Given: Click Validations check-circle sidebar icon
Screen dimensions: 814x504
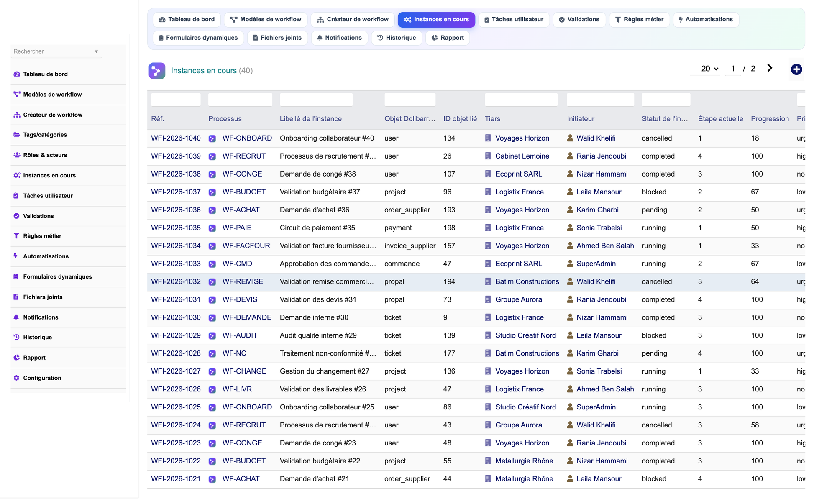Looking at the screenshot, I should 16,216.
